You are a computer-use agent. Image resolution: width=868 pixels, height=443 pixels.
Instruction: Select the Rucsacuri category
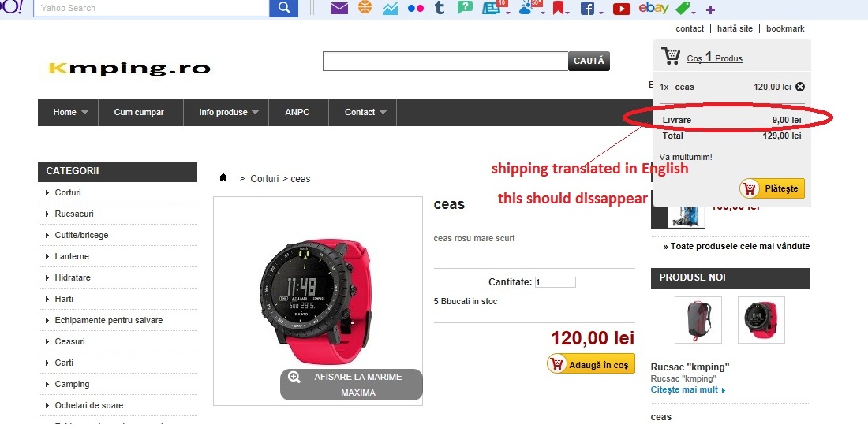pos(74,214)
